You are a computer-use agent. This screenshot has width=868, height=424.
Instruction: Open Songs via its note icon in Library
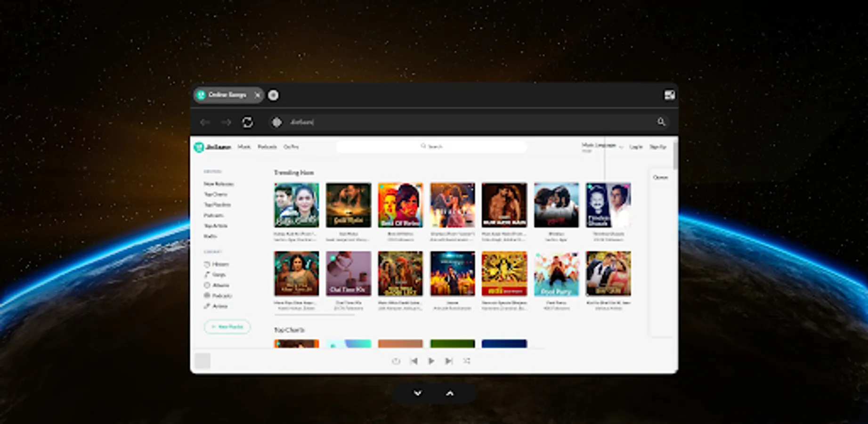[207, 275]
